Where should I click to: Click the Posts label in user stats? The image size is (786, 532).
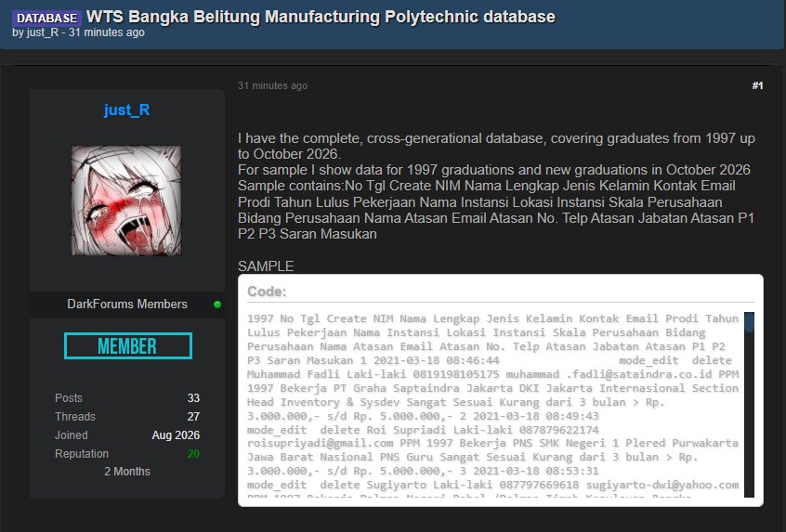pyautogui.click(x=69, y=398)
